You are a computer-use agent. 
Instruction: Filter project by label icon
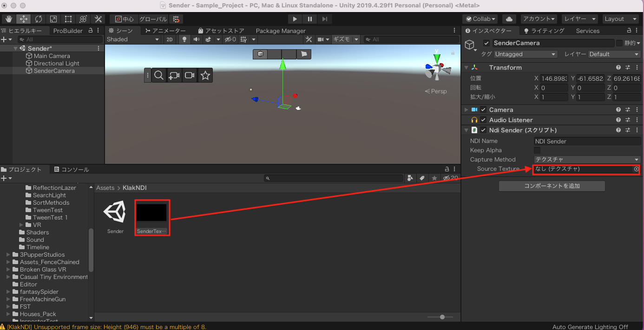click(422, 178)
